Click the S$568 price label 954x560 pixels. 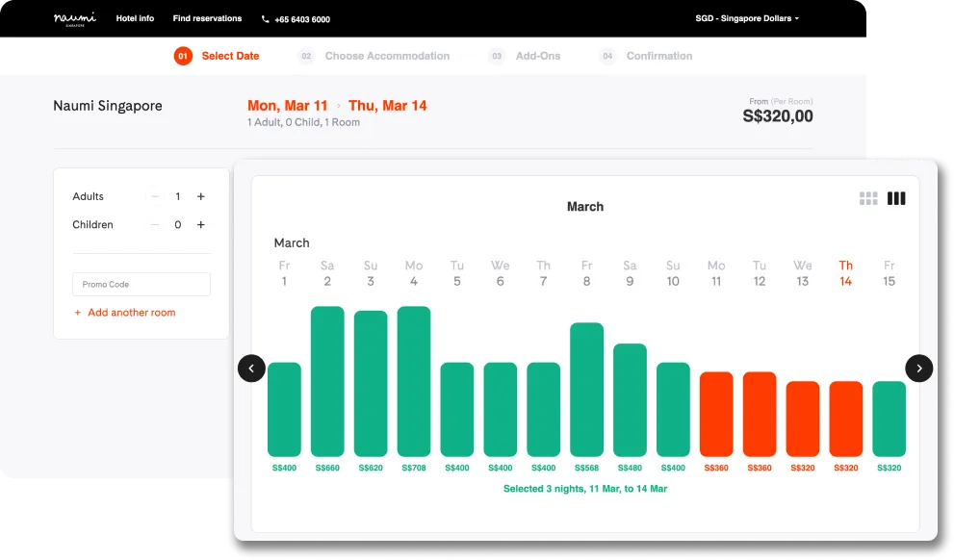586,469
